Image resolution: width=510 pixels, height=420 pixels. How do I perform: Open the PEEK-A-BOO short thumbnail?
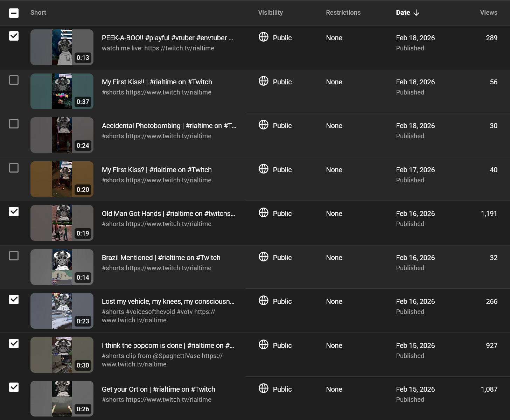click(x=62, y=47)
